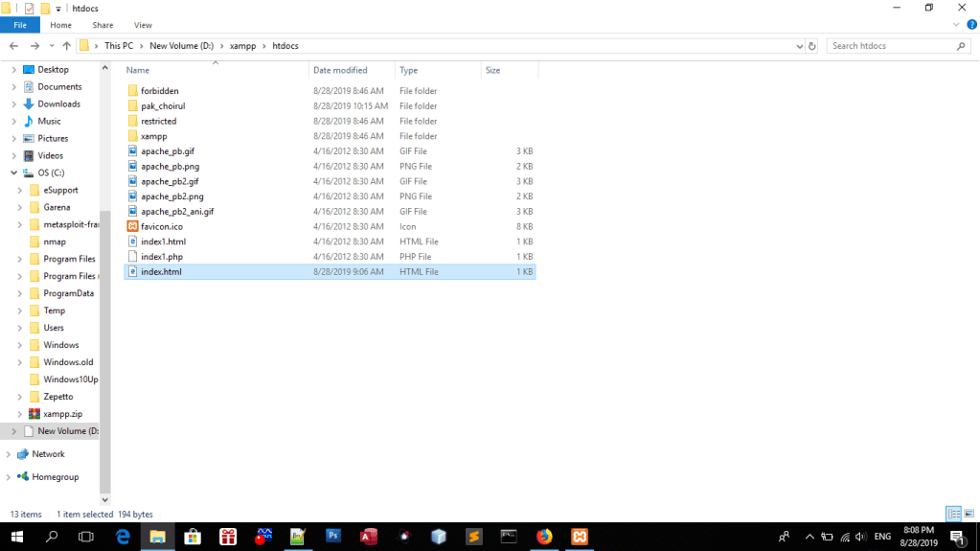Open XAMPP control panel taskbar icon
This screenshot has width=980, height=551.
click(580, 537)
